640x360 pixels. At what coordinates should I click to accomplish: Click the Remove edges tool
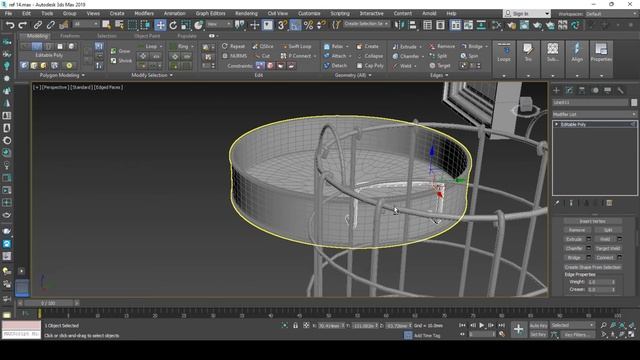(x=442, y=47)
